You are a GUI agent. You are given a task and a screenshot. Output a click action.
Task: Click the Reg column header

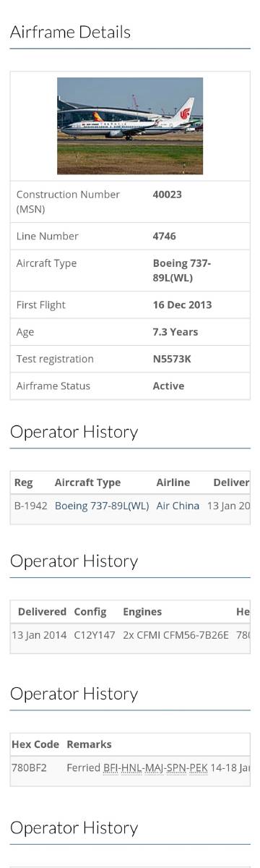(x=24, y=482)
